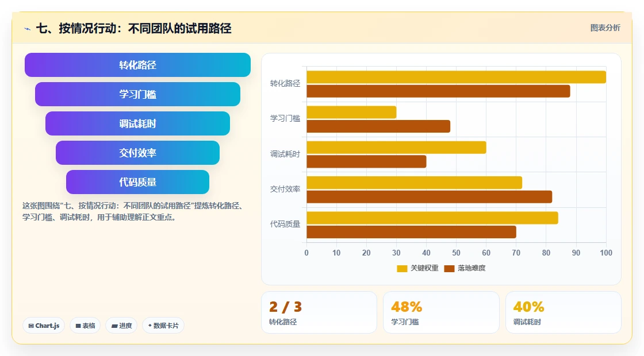Toggle the 落地难度 legend color swatch
Screen dimensions: 644x356
(x=449, y=268)
